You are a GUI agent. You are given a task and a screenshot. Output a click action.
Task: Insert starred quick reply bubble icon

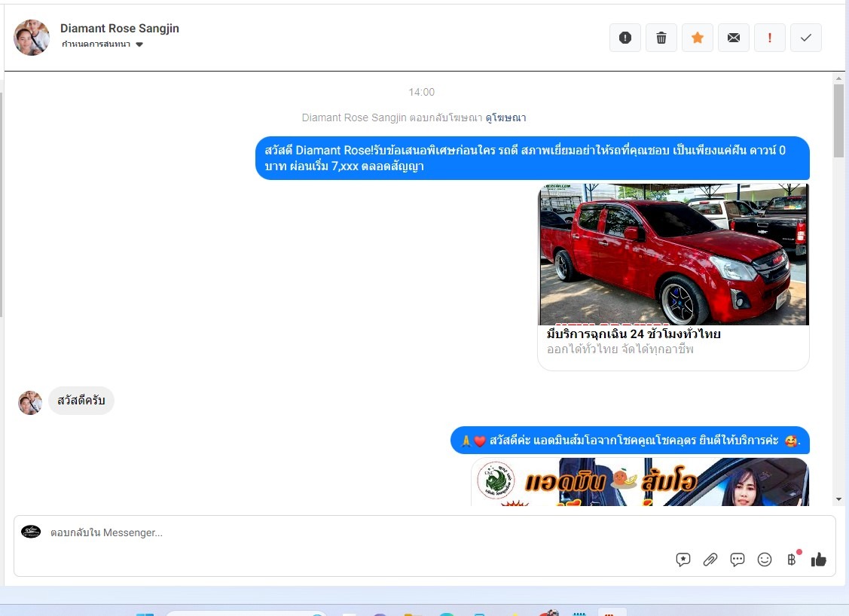(x=683, y=560)
